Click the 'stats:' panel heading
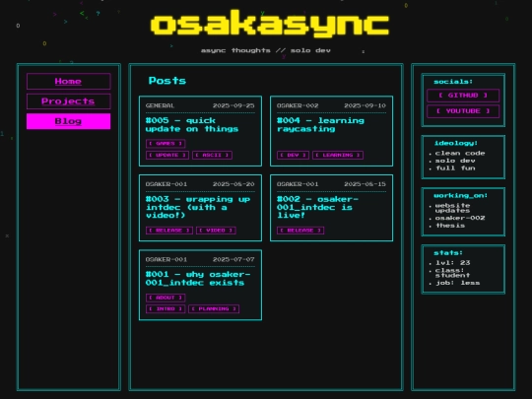Viewport: 532px width, 399px height. (x=448, y=253)
